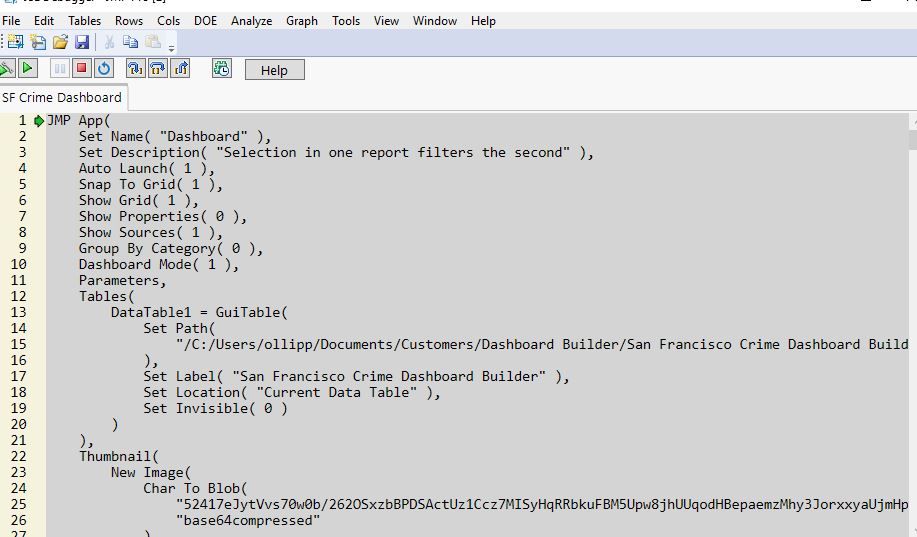Viewport: 917px width, 537px height.
Task: Click the 'Group By Category( 0 ),' line
Action: (x=171, y=249)
